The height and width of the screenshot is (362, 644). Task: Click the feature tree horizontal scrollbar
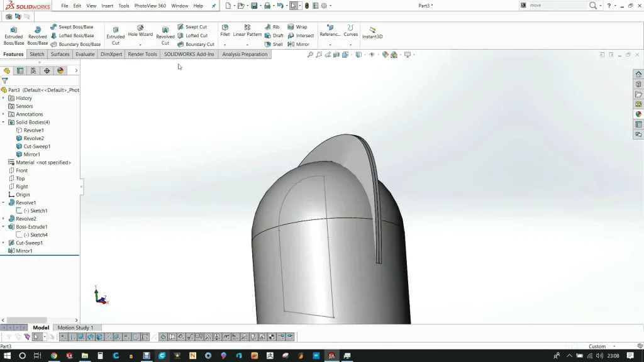[26, 320]
